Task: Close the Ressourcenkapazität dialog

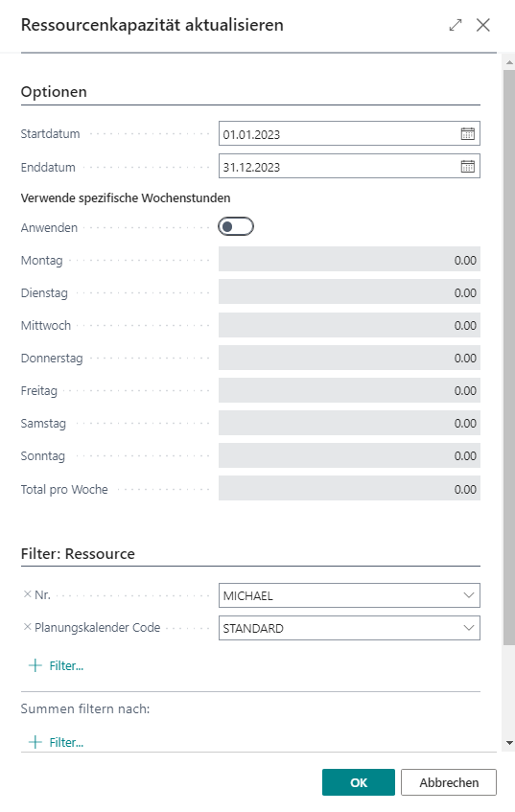Action: [483, 25]
